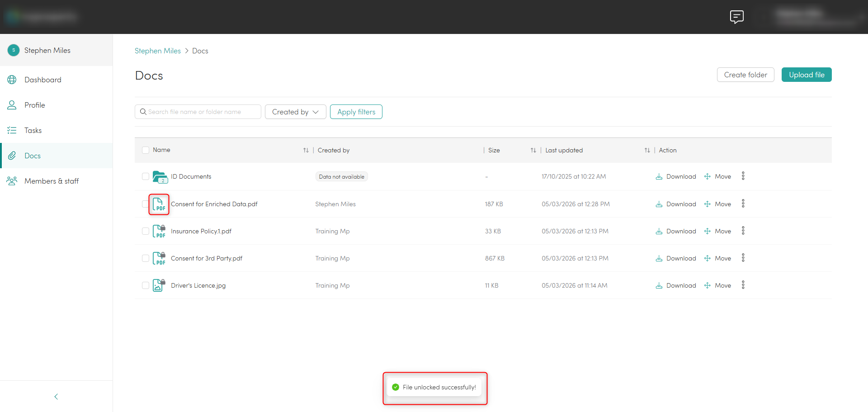Download Consent for Enriched Data.pdf
This screenshot has width=868, height=412.
pos(676,204)
